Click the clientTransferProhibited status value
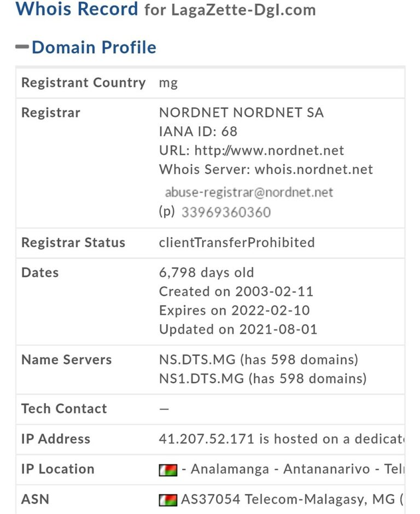420x514 pixels. (237, 243)
